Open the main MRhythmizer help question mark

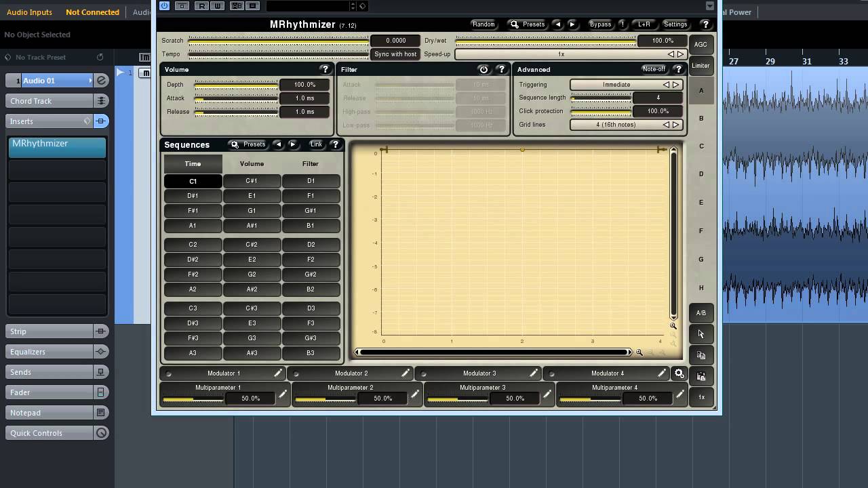[x=705, y=24]
